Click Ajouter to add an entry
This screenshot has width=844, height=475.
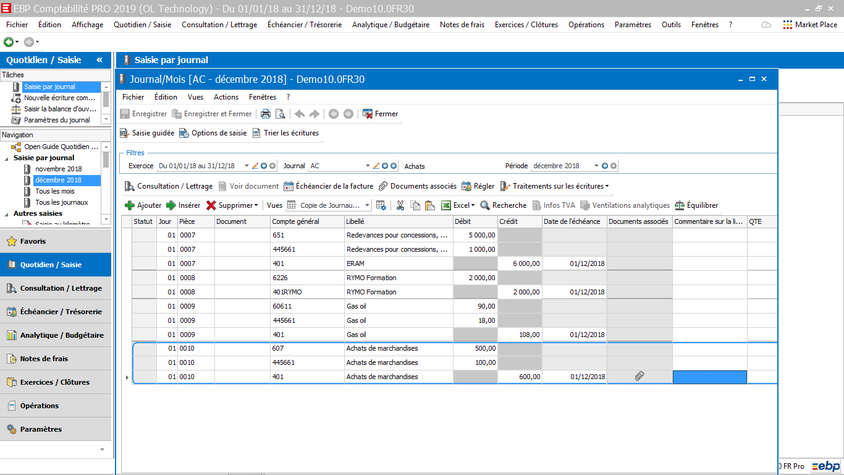pos(143,205)
